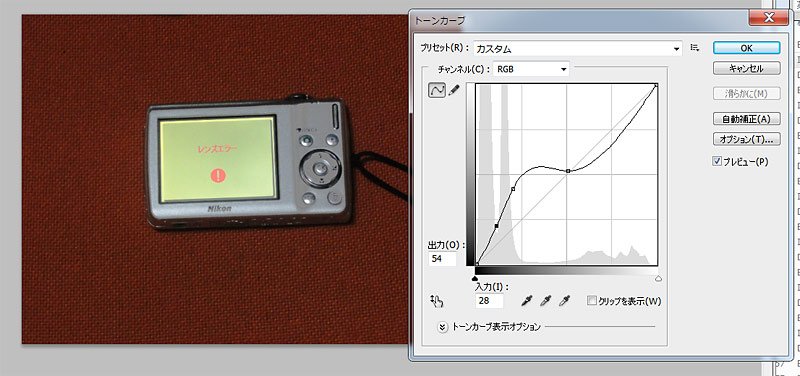Click the 出力 value field
Screen dimensions: 800x376
442,259
